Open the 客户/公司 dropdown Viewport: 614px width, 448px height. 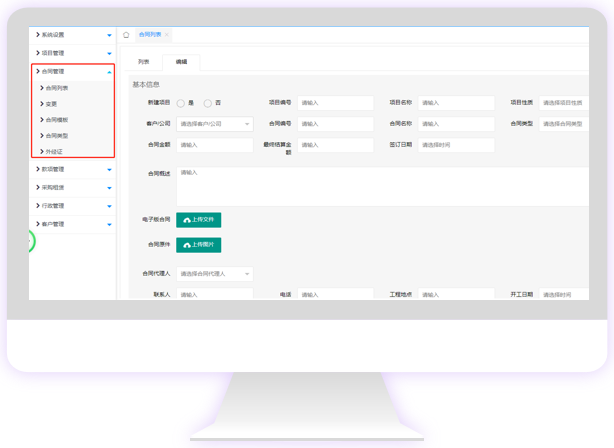pos(214,124)
